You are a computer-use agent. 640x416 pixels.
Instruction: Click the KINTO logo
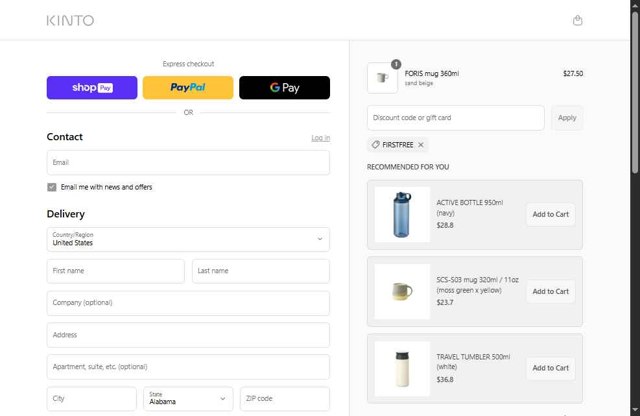pos(70,20)
